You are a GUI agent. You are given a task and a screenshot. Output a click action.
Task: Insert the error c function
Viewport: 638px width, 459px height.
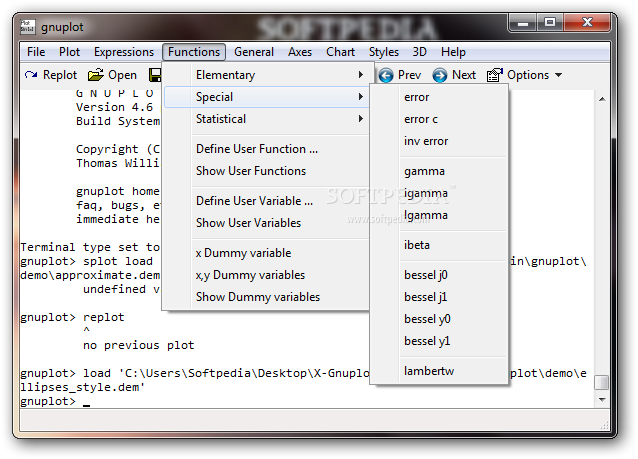[439, 119]
